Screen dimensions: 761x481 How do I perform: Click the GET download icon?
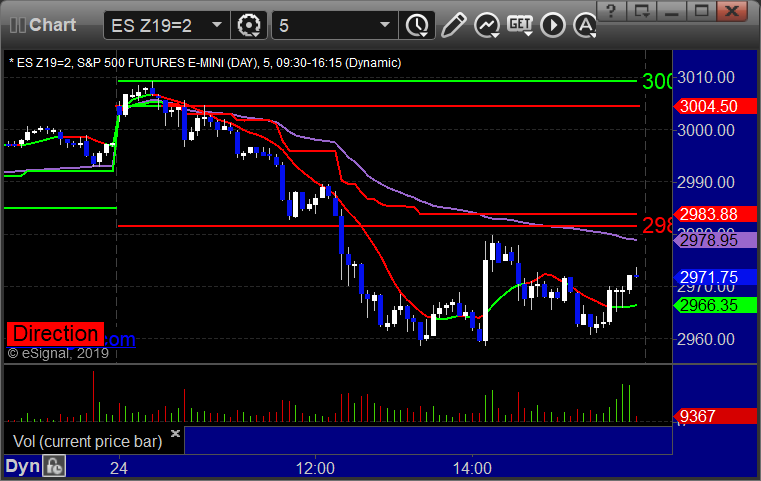520,25
